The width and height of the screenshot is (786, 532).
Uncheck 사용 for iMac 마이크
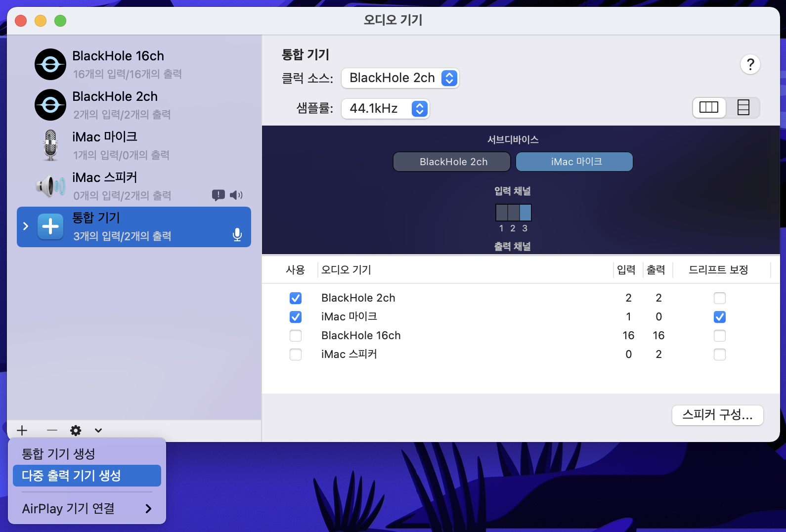pos(296,317)
